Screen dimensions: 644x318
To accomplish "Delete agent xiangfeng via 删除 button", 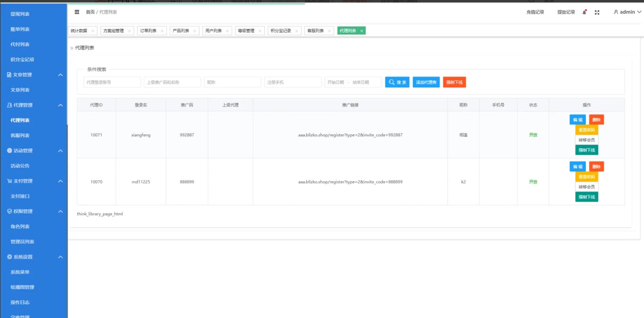I will (596, 120).
